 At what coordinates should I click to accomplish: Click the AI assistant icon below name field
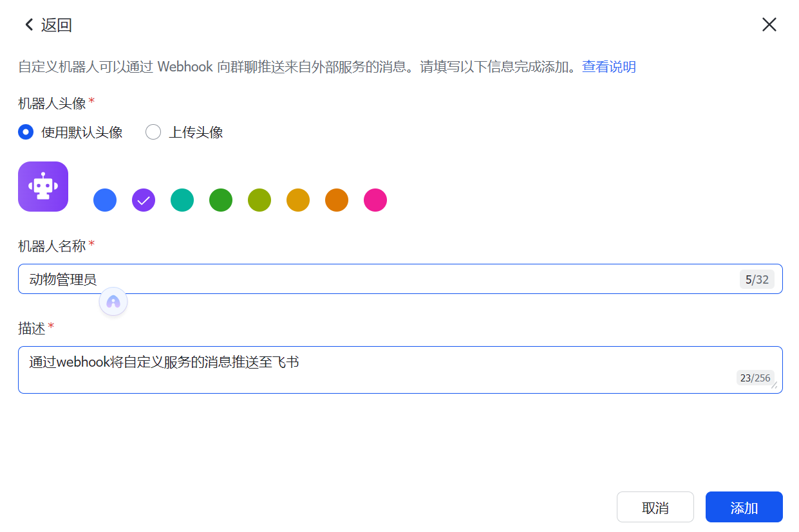(x=113, y=302)
